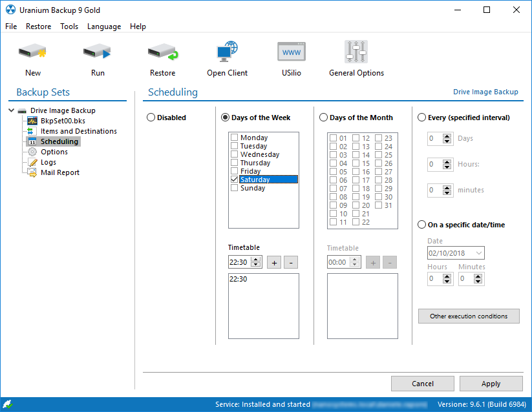Open the Date dropdown calendar
Screen dimensions: 532x412
(478, 253)
